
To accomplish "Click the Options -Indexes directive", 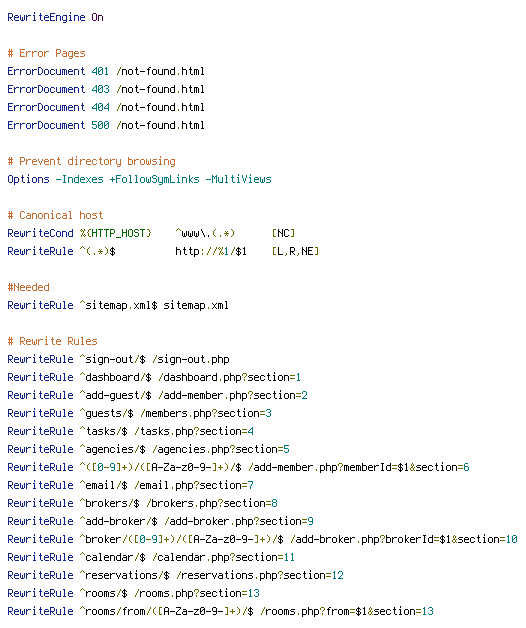I will tap(139, 179).
